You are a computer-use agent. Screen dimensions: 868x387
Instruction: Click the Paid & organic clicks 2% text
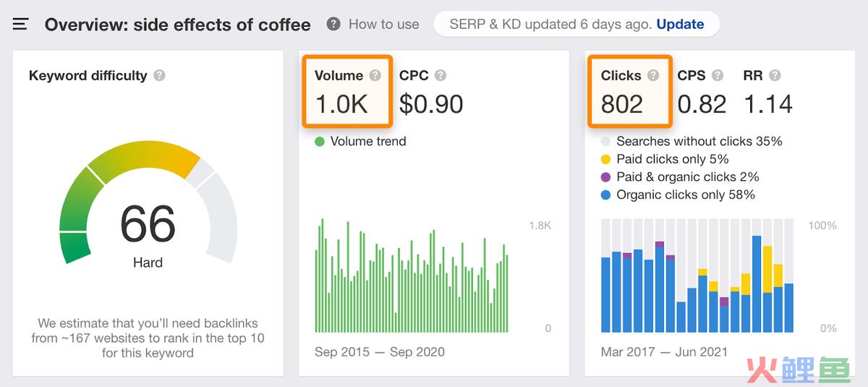[688, 177]
